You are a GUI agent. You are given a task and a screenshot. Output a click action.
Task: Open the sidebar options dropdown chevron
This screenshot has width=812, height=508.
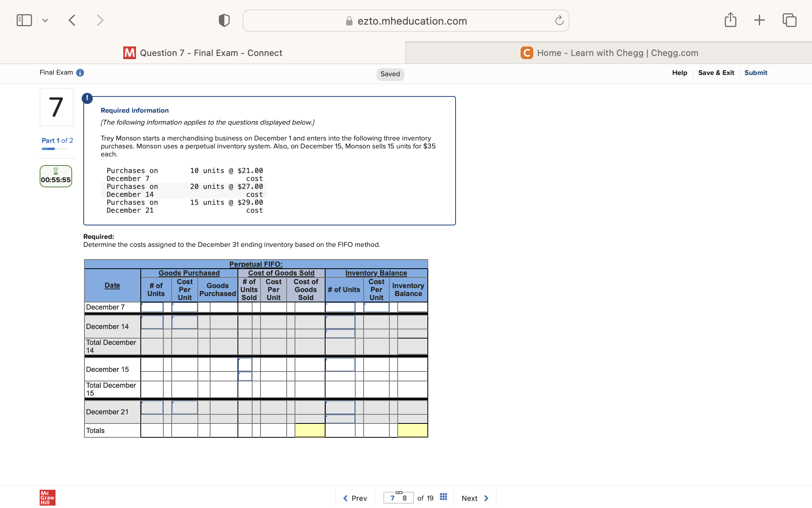point(45,20)
